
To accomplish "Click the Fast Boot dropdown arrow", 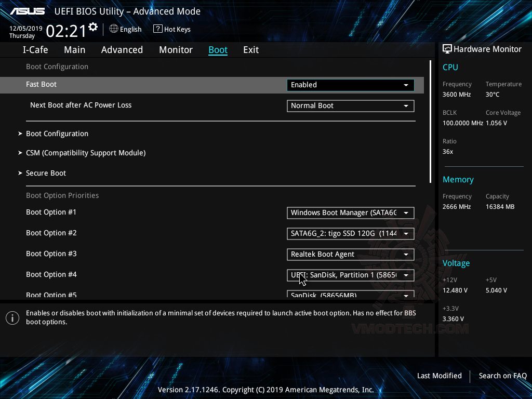I will point(406,85).
